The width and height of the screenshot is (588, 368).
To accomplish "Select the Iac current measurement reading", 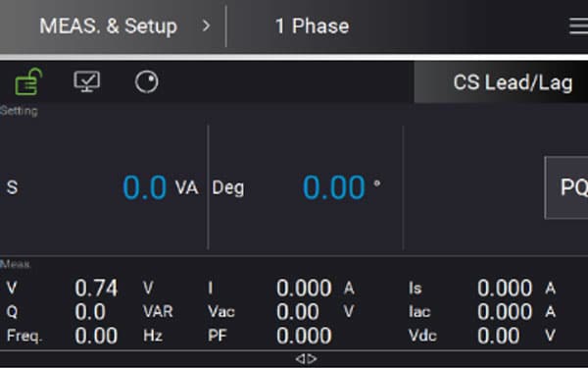I will point(505,312).
